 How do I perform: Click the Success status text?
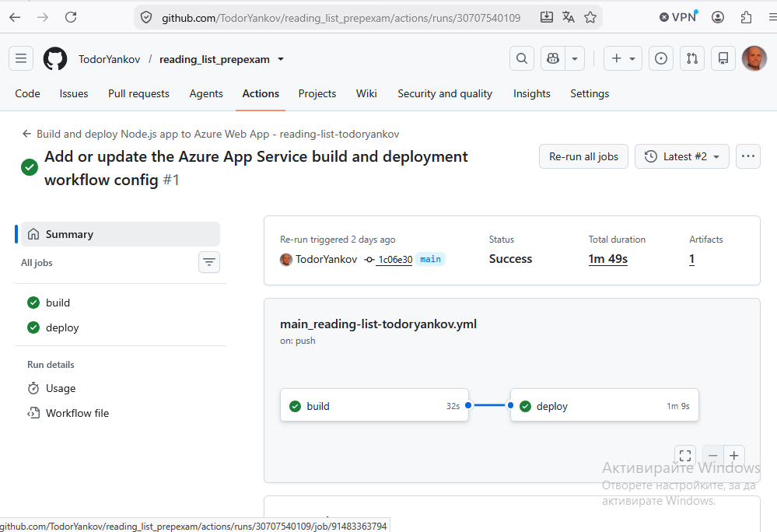pos(510,259)
